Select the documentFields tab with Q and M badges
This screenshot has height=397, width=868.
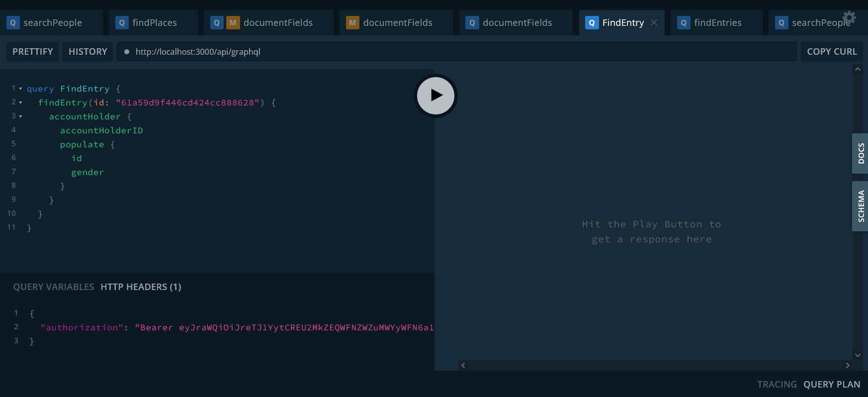coord(268,22)
